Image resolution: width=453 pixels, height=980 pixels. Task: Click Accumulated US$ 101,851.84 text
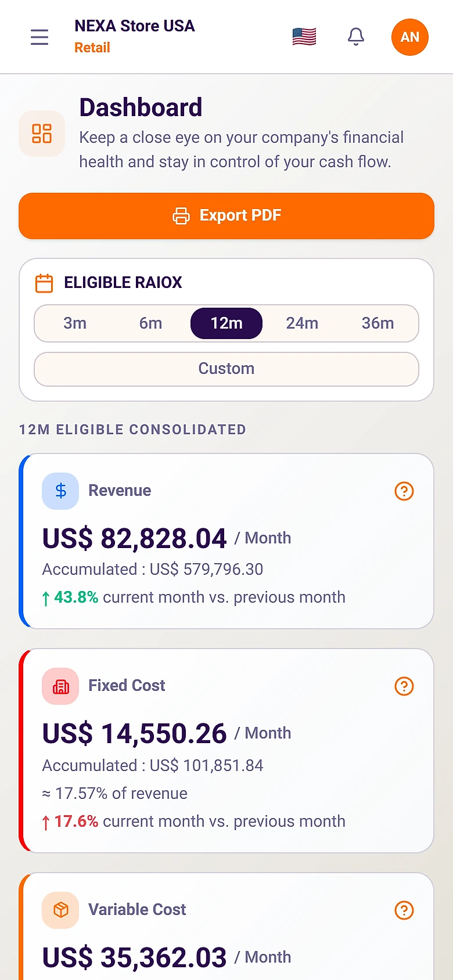(153, 766)
